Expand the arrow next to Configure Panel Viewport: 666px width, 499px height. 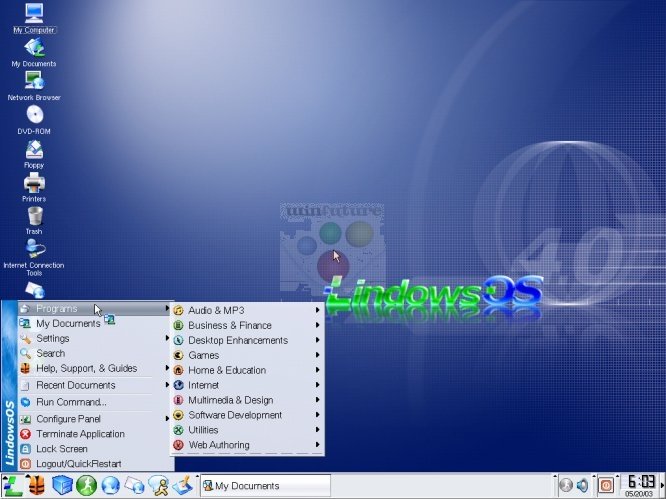[x=167, y=419]
